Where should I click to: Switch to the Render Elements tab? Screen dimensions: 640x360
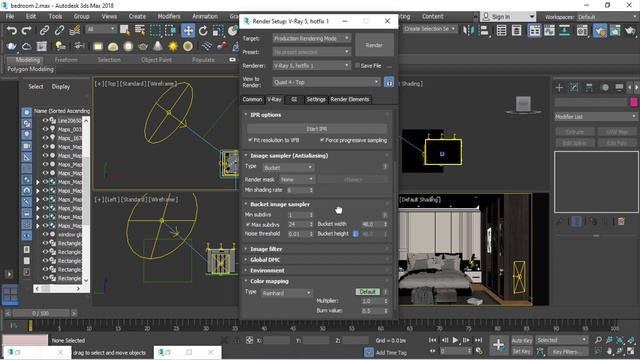(350, 99)
